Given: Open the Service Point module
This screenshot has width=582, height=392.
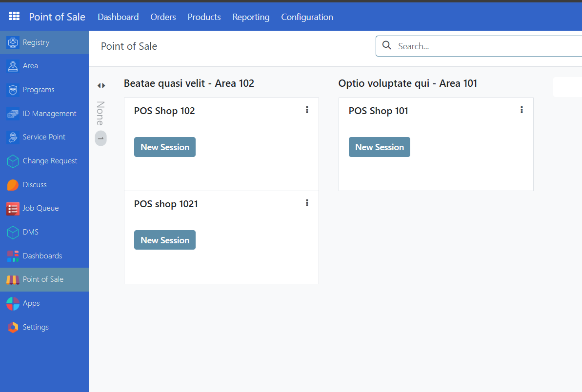Looking at the screenshot, I should (44, 137).
